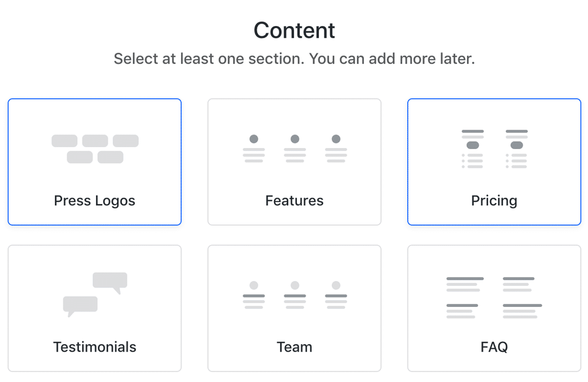Click the "Pricing" text label

coord(494,201)
